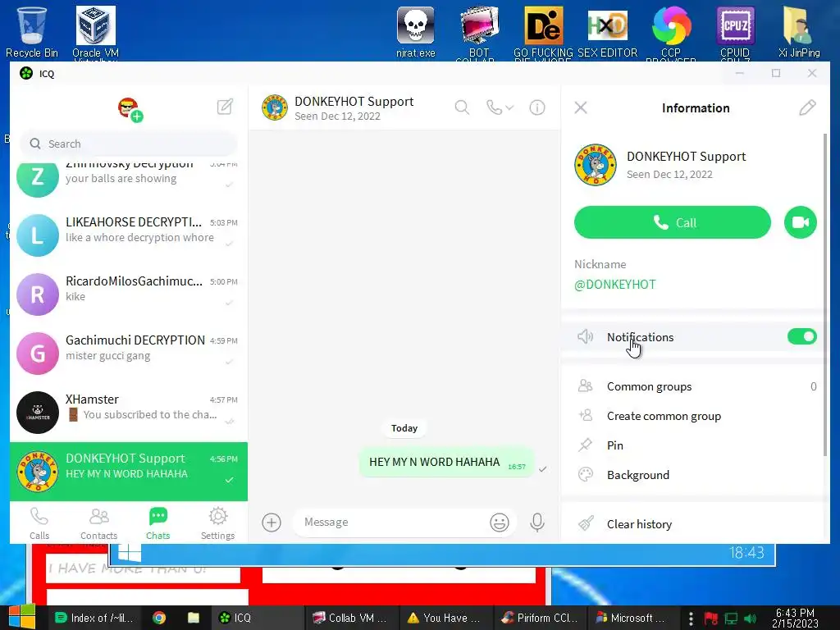The image size is (840, 630).
Task: Start a video call with camera button
Action: point(801,222)
